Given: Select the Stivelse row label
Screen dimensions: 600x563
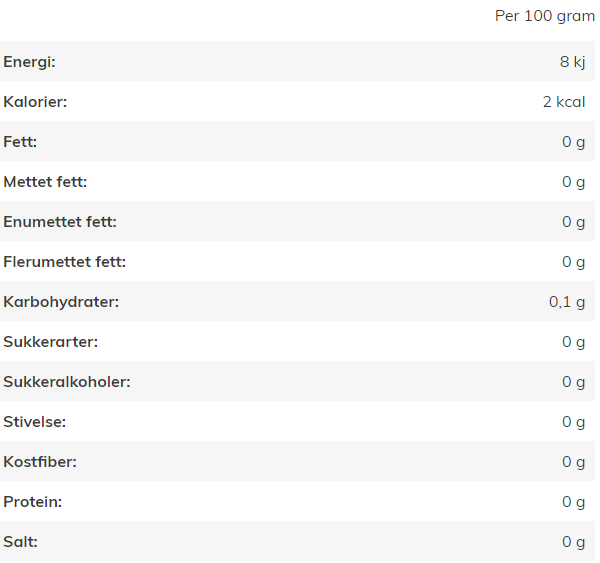Looking at the screenshot, I should (35, 422).
